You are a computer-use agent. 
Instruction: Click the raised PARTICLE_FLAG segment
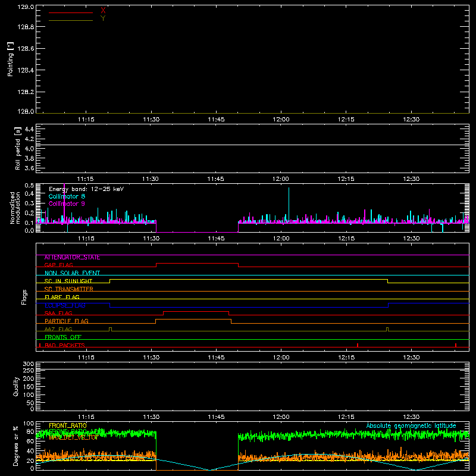[x=193, y=320]
